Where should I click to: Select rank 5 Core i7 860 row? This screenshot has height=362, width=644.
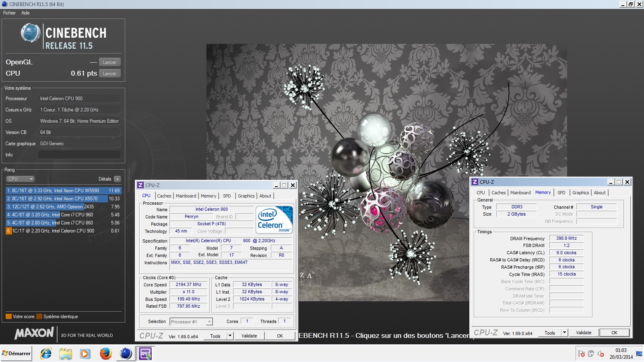[63, 223]
